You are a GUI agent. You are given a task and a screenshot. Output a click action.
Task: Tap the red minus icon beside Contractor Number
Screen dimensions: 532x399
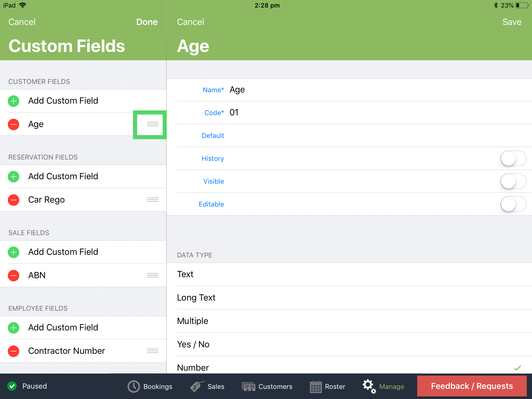tap(14, 351)
